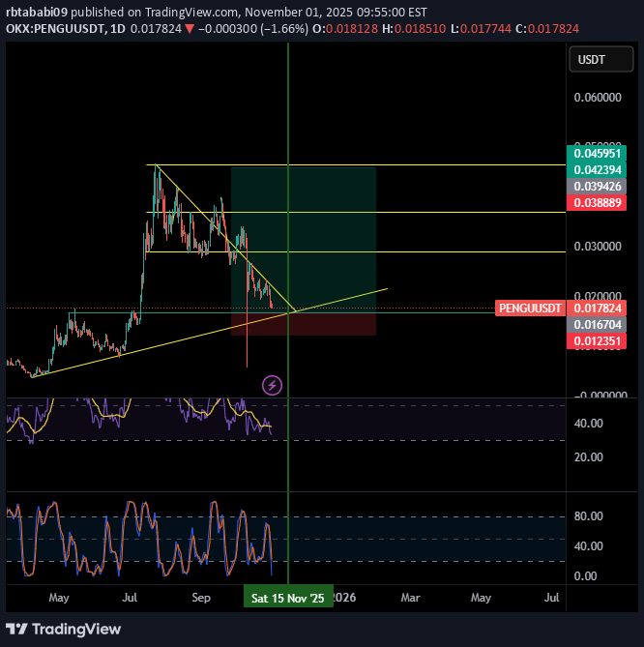The width and height of the screenshot is (644, 647).
Task: Click the 80.00 level on stochastic scale
Action: tap(590, 516)
